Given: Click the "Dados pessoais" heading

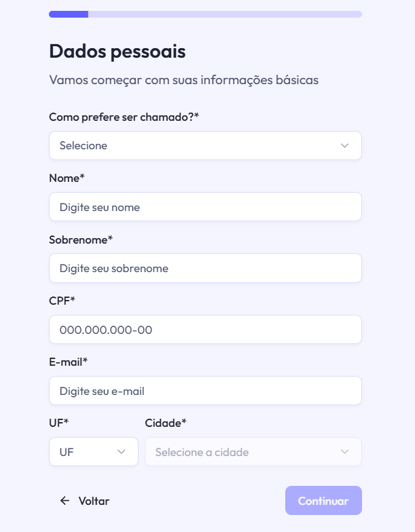Looking at the screenshot, I should click(118, 52).
